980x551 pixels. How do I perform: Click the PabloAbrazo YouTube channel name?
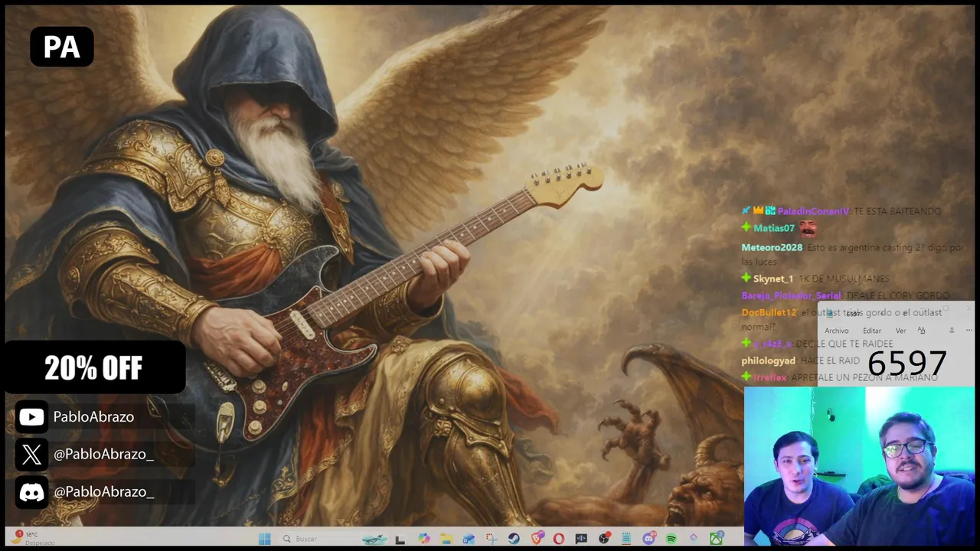pos(93,417)
